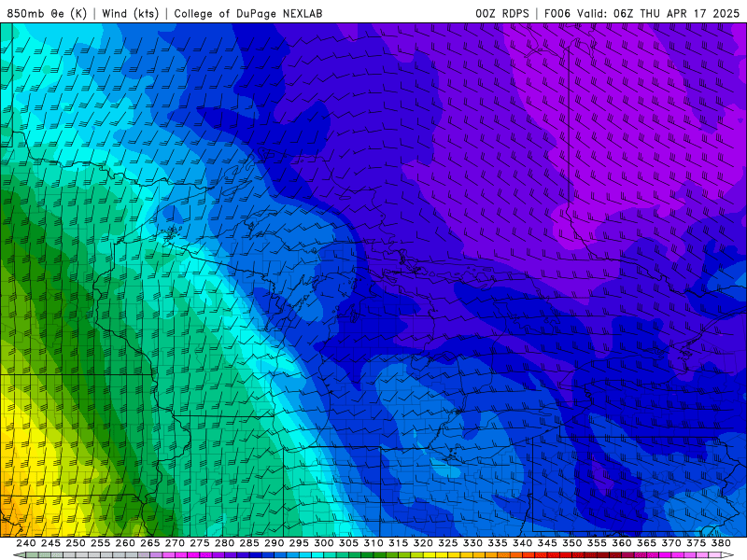Click the 285 scale number
The image size is (747, 560).
pos(249,543)
